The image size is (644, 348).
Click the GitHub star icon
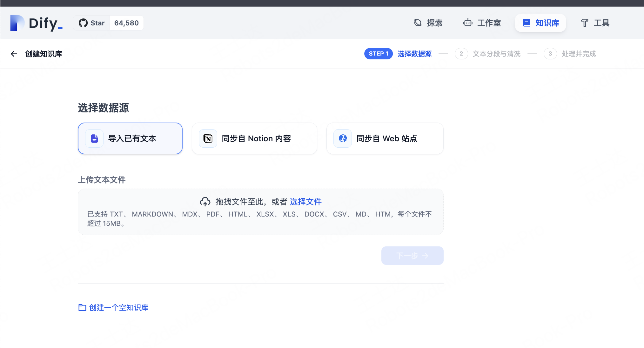pos(83,23)
